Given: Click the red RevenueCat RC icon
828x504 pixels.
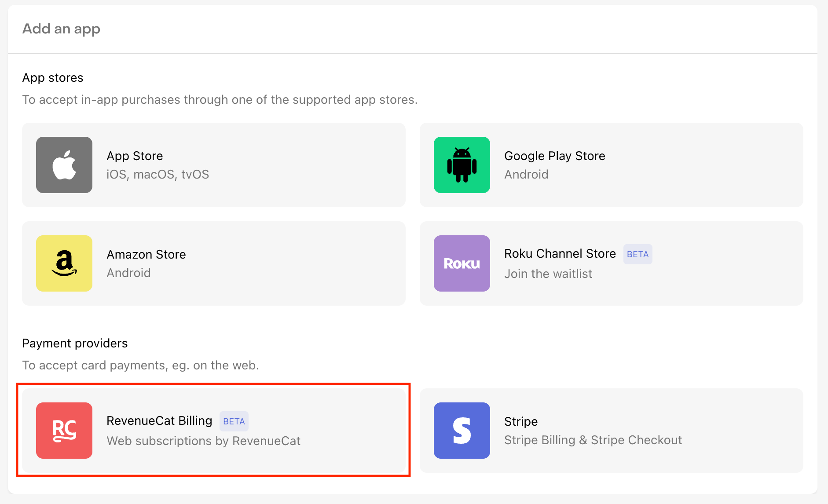Looking at the screenshot, I should tap(64, 431).
